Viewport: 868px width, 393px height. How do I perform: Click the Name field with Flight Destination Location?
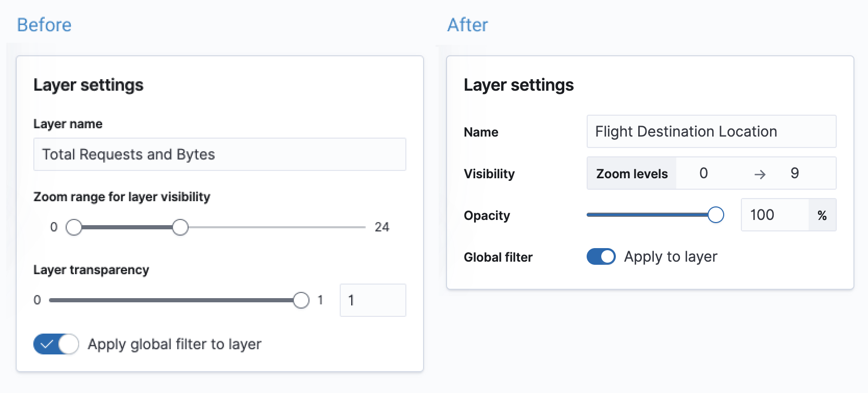(711, 131)
